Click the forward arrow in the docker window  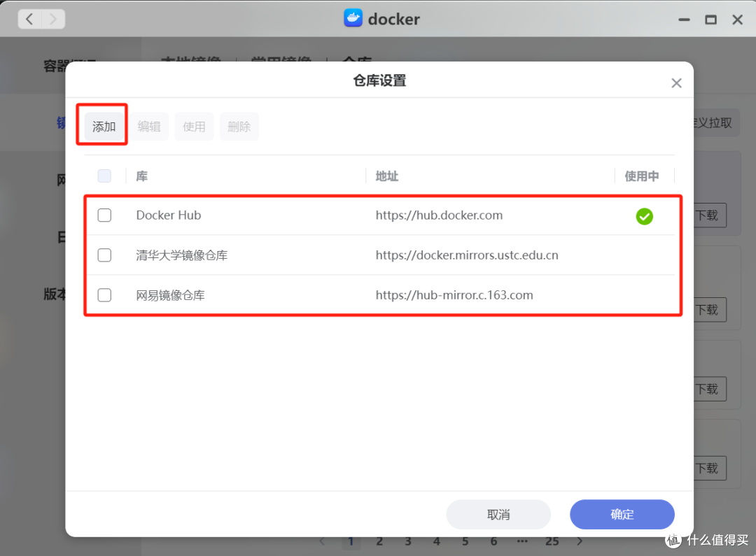(x=53, y=20)
